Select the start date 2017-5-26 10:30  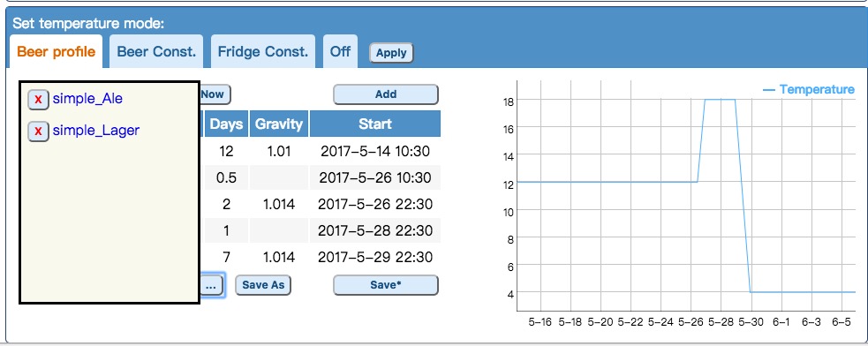(374, 177)
